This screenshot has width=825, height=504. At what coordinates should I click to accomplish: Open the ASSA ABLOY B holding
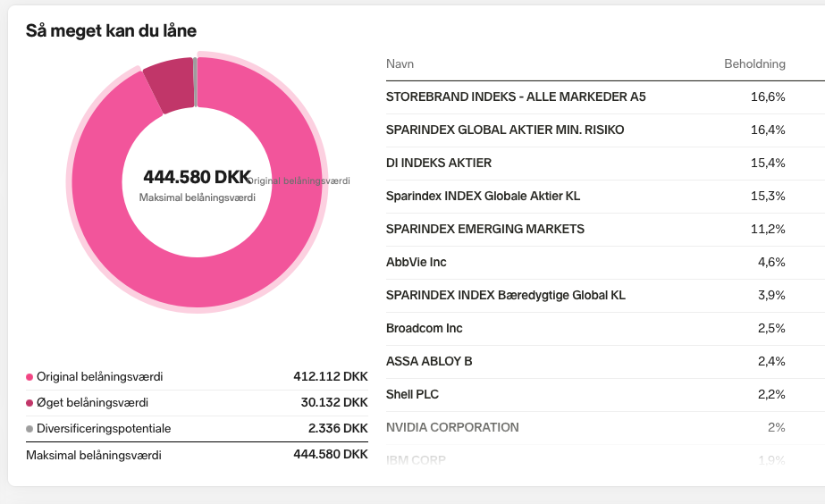428,361
